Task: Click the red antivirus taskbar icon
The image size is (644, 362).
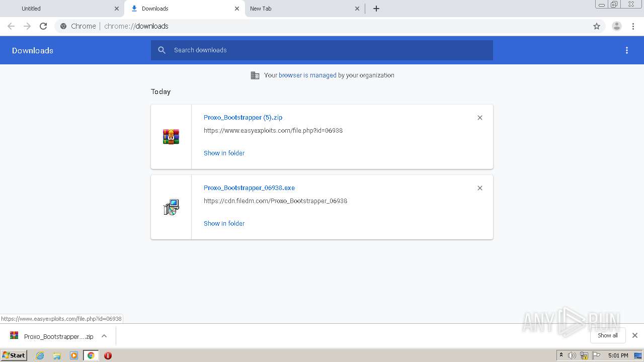Action: 108,355
